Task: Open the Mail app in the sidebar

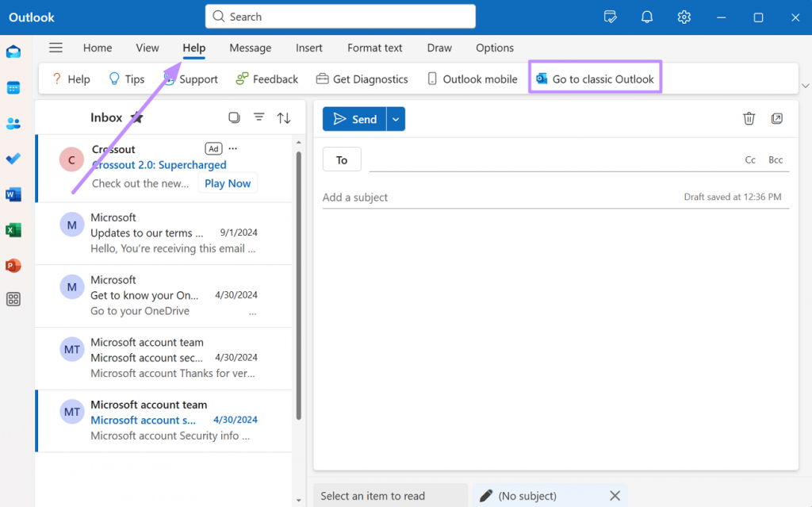Action: (x=13, y=52)
